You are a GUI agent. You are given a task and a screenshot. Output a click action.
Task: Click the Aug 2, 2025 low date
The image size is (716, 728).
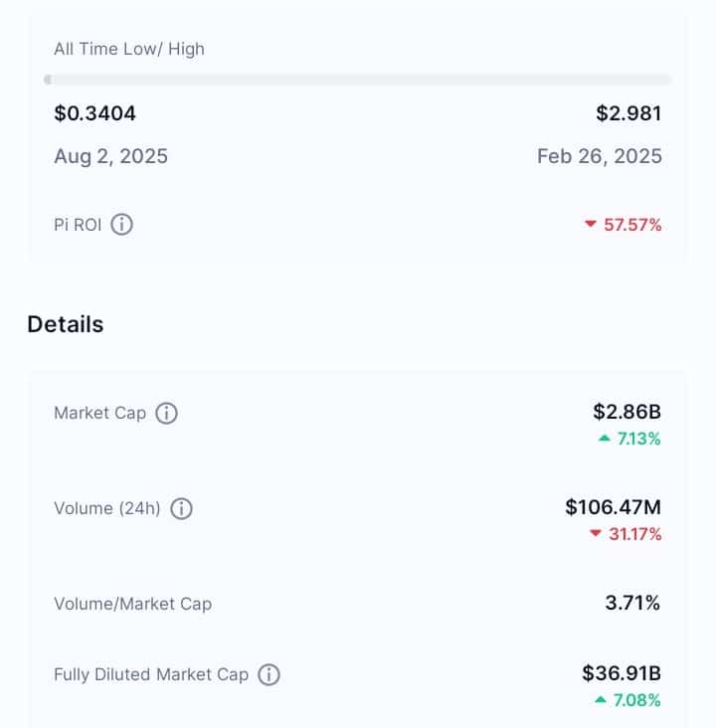pos(111,156)
